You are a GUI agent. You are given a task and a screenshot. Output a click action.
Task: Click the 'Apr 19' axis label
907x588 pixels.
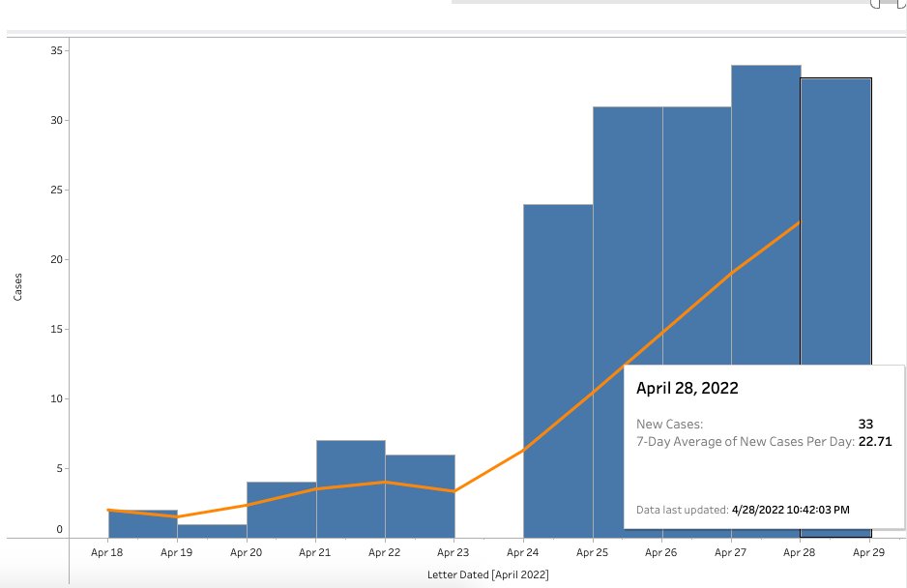[176, 552]
